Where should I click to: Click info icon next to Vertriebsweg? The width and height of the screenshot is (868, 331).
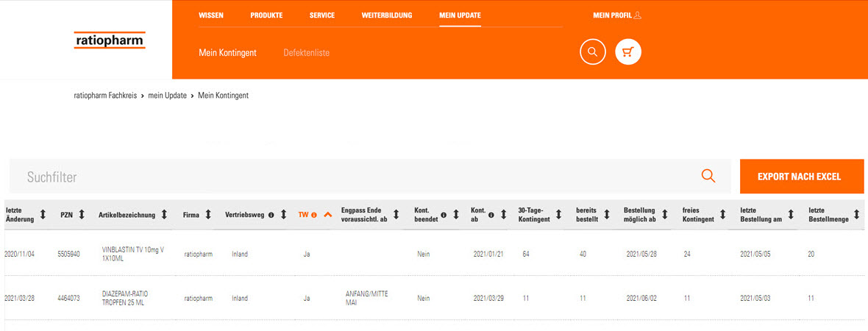tap(271, 215)
